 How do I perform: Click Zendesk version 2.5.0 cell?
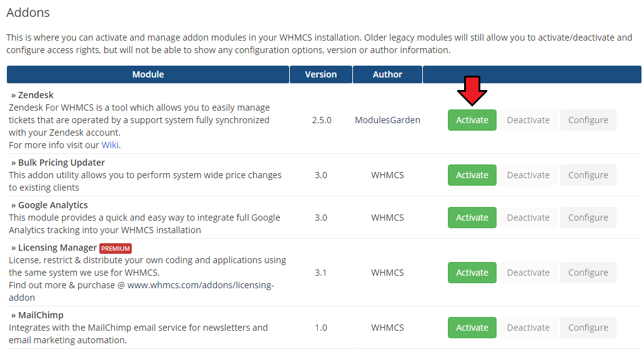click(x=321, y=120)
